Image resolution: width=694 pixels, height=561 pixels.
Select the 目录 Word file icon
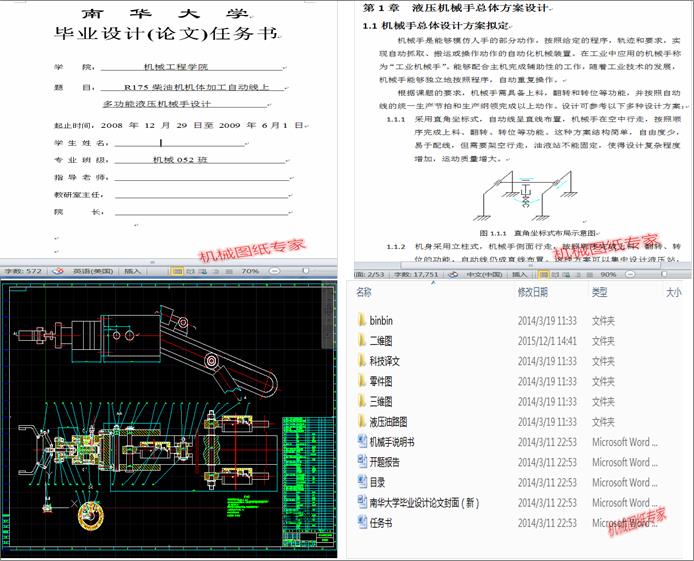[362, 482]
